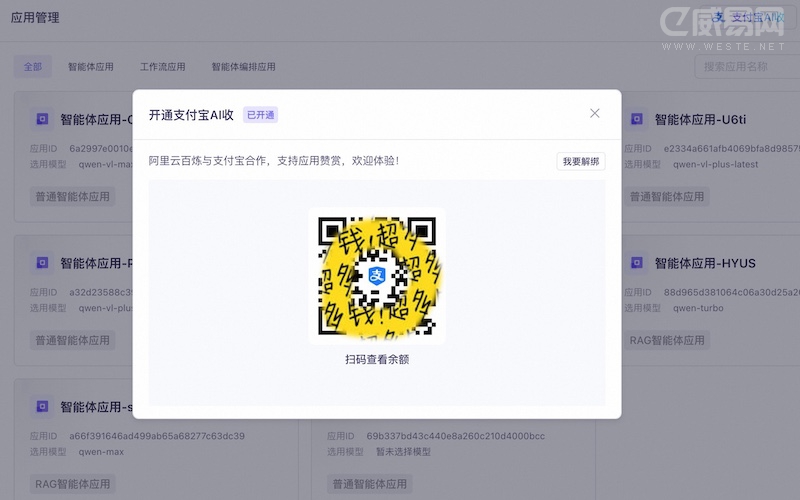Select the 全部 tab

(x=32, y=67)
